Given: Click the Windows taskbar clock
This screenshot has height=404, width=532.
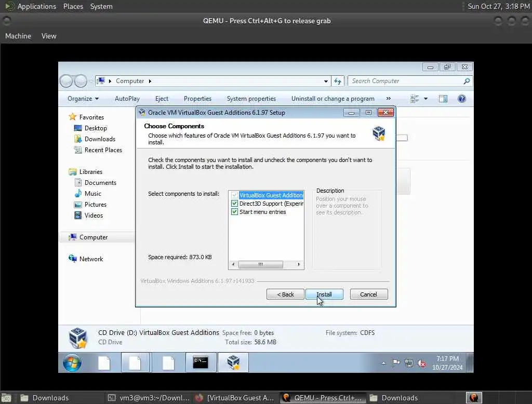Looking at the screenshot, I should pos(447,363).
